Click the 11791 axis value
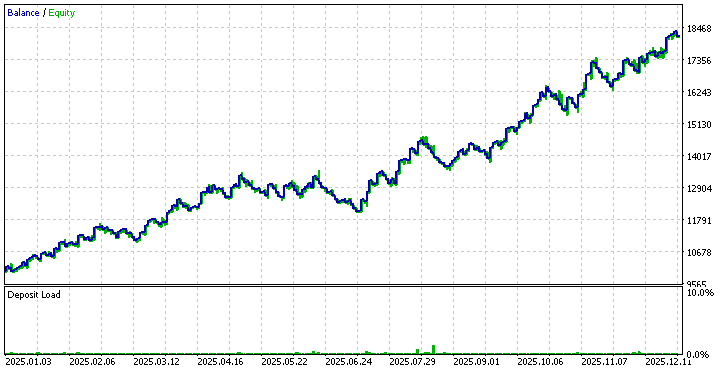The height and width of the screenshot is (371, 727). (699, 221)
